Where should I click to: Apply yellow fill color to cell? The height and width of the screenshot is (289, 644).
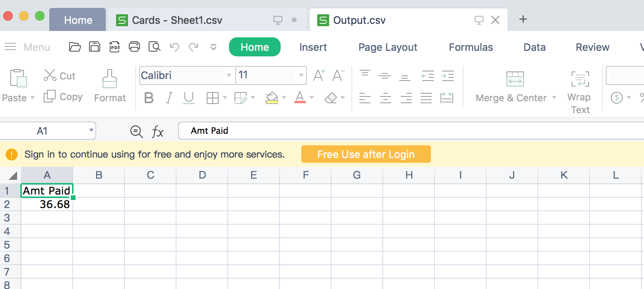[272, 98]
